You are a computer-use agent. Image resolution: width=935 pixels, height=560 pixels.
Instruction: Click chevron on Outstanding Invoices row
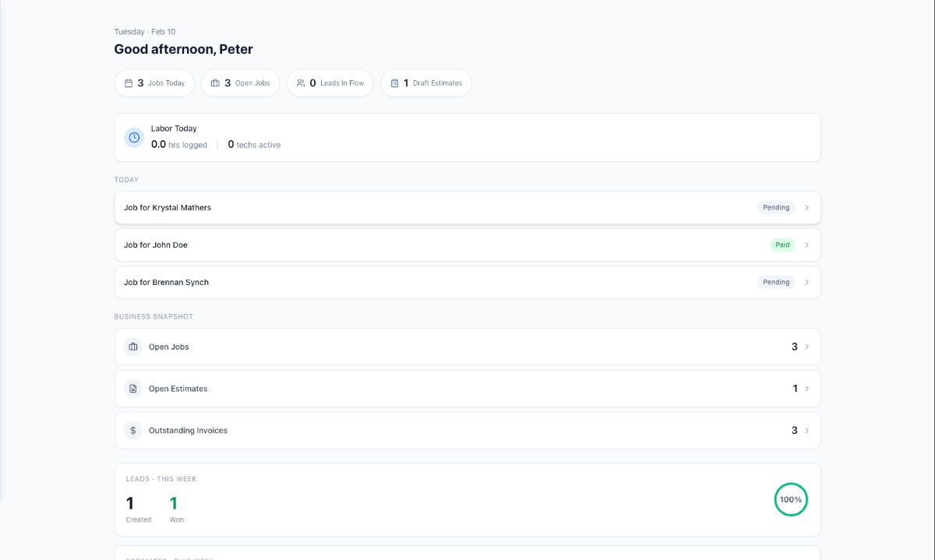[x=806, y=430]
